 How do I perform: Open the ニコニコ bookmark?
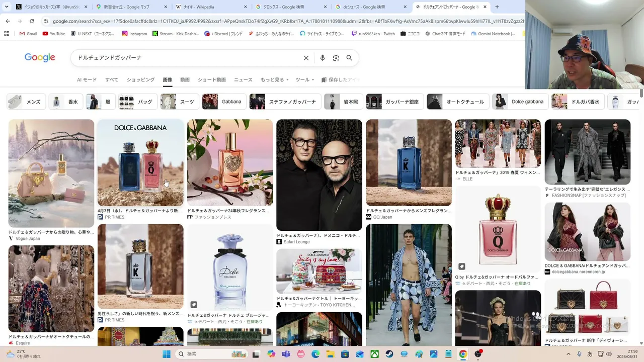coord(410,34)
